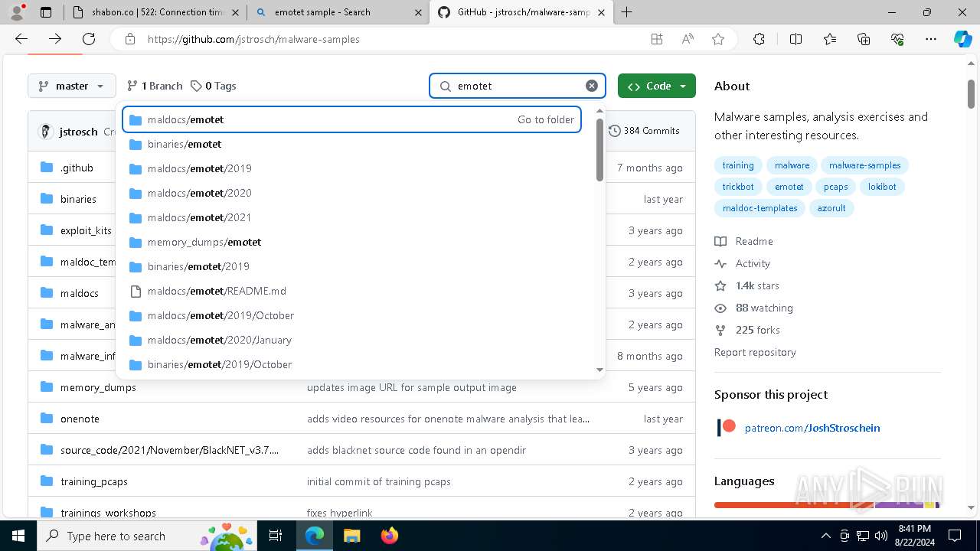Open Collections panel
The width and height of the screenshot is (980, 551).
point(864,39)
